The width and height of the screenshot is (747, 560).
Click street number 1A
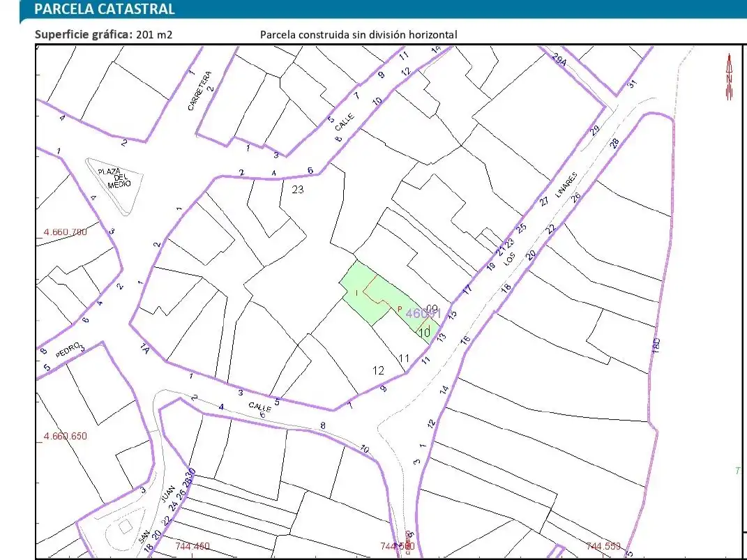pos(144,348)
